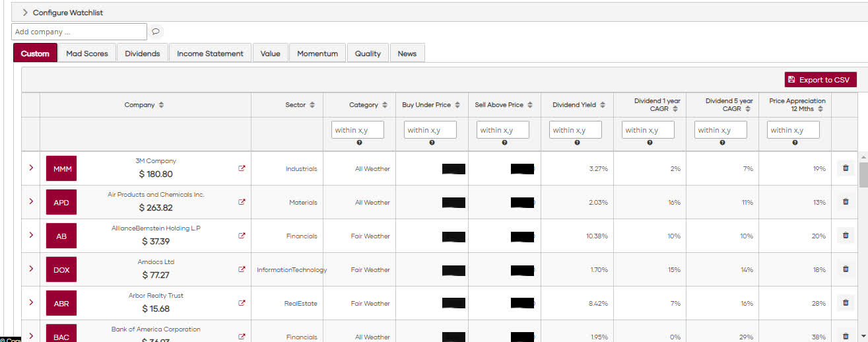Open the News tab
The width and height of the screenshot is (868, 342).
[x=407, y=53]
